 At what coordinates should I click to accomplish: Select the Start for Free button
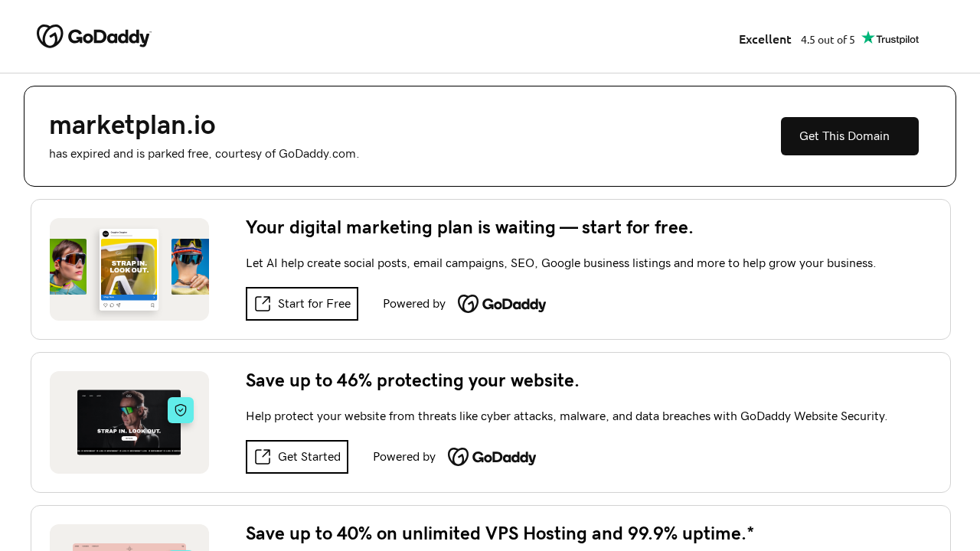point(302,303)
